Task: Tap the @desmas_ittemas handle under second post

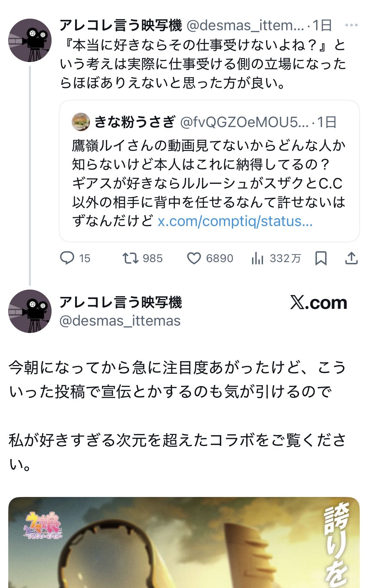Action: (x=120, y=321)
